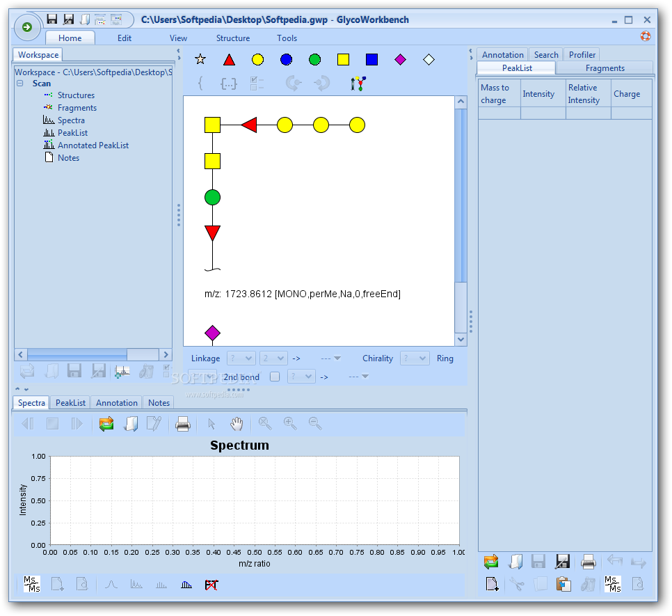Add the star-shaped residue
Viewport: 672px width, 616px height.
[200, 59]
